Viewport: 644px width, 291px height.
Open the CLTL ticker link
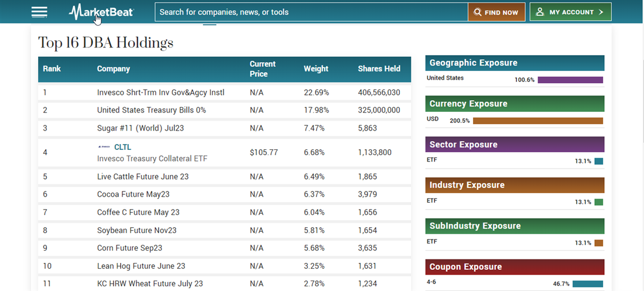tap(122, 147)
